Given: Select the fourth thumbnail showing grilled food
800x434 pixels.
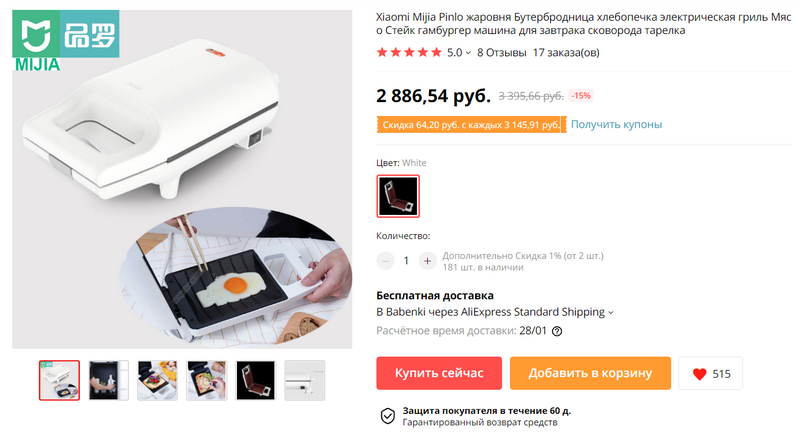Looking at the screenshot, I should [x=206, y=380].
